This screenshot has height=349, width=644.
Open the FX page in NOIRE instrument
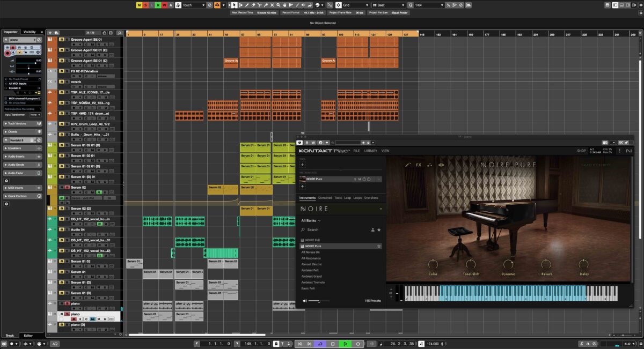419,165
